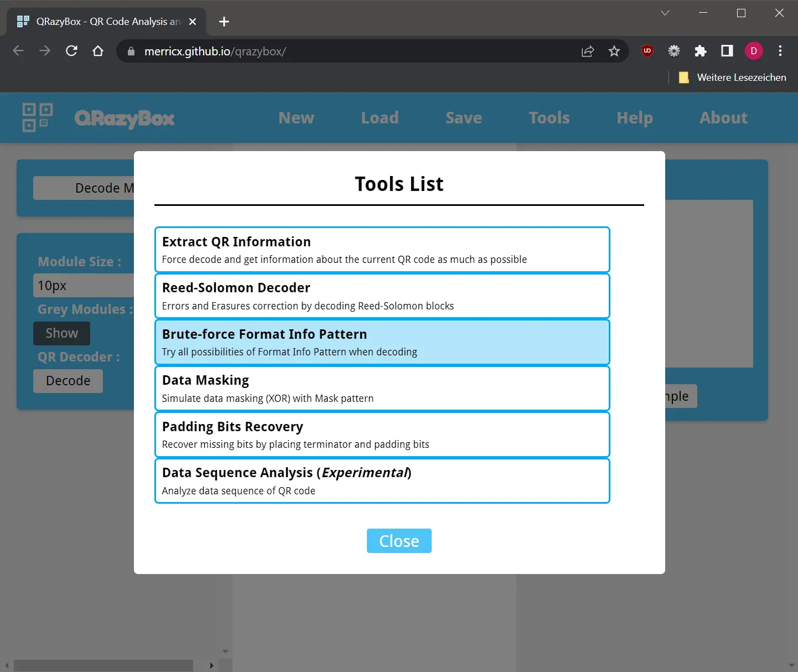The width and height of the screenshot is (798, 672).
Task: Select Brute-force Format Info Pattern tool
Action: (x=382, y=342)
